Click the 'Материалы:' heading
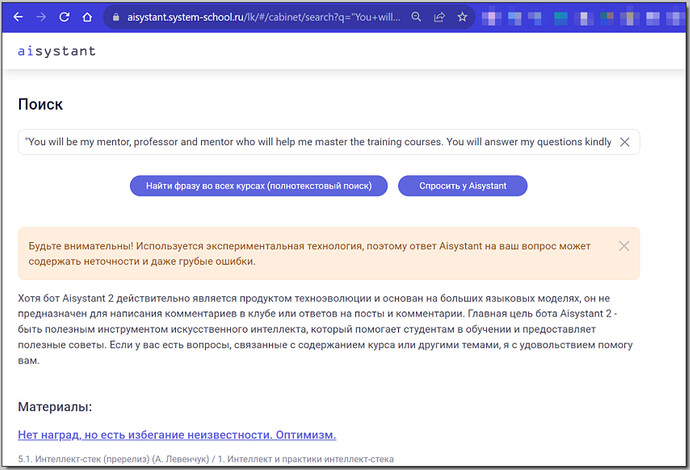Viewport: 690px width, 470px height. 55,407
